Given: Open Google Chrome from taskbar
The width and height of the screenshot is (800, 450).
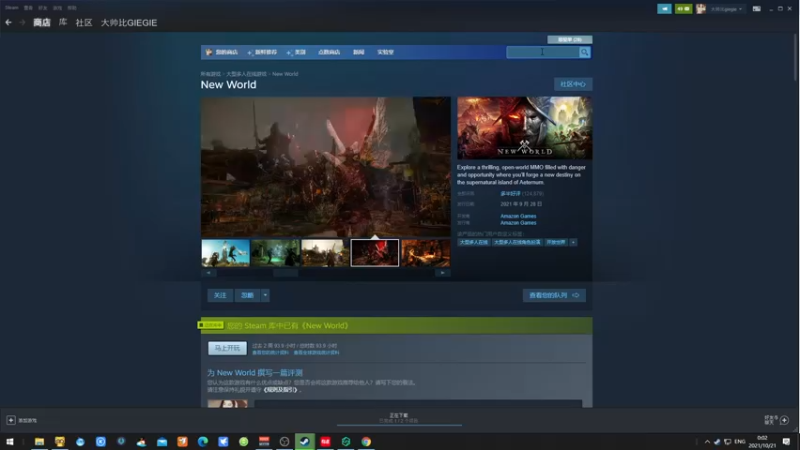Looking at the screenshot, I should pos(366,442).
